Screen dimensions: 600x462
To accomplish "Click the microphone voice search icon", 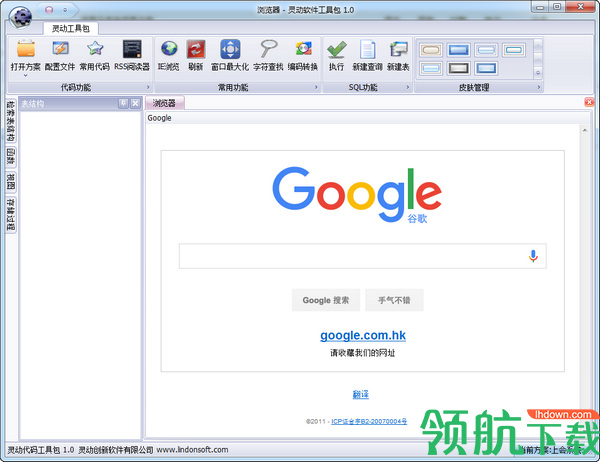I will pyautogui.click(x=533, y=256).
